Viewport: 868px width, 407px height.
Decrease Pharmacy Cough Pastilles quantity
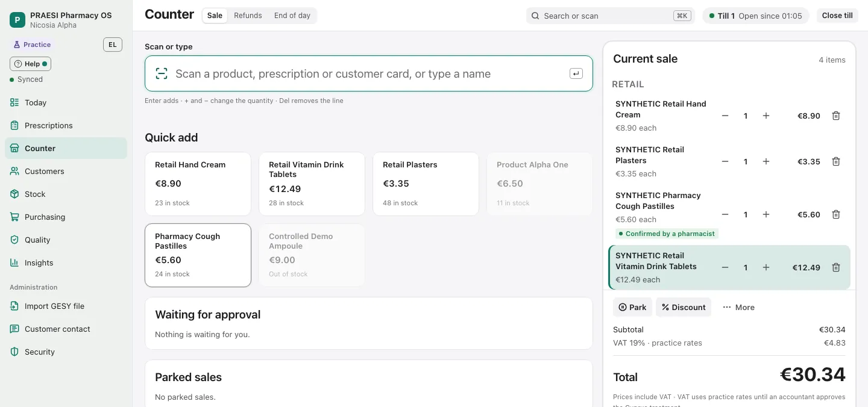725,214
